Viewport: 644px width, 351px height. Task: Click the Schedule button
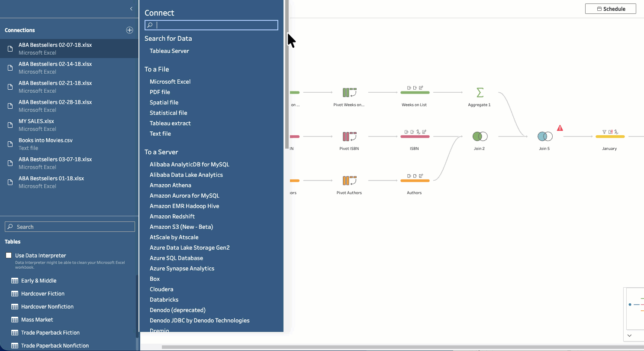[610, 9]
